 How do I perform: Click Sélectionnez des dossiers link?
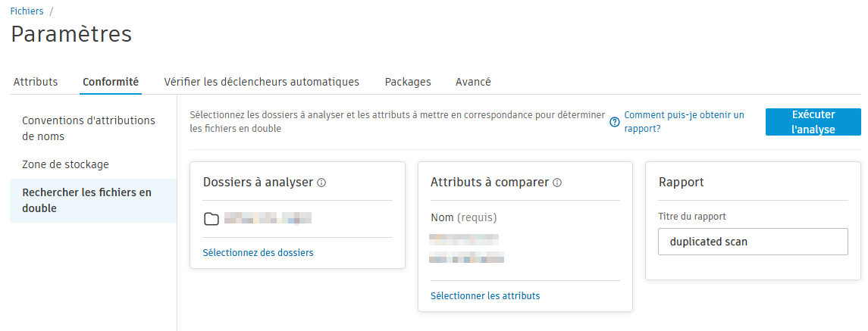(x=258, y=252)
